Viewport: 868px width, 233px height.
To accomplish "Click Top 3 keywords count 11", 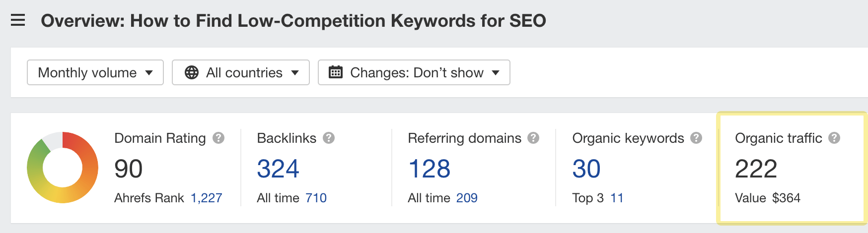I will [617, 198].
